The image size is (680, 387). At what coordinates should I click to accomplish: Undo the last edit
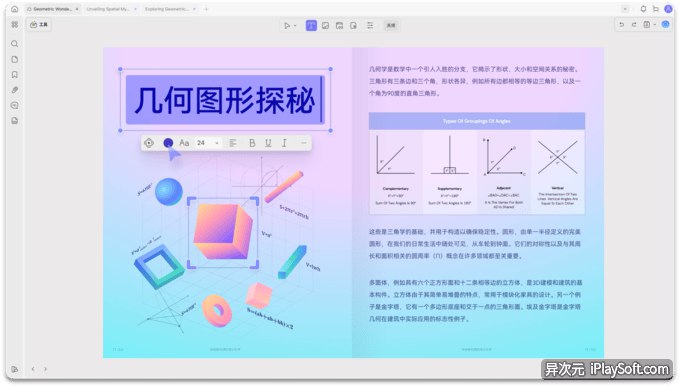pyautogui.click(x=621, y=25)
